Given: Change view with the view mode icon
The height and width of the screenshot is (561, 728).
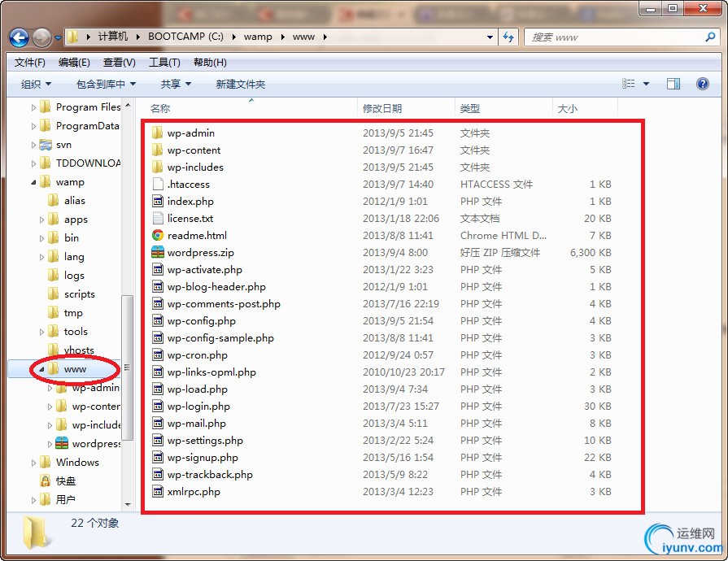Looking at the screenshot, I should click(x=628, y=84).
